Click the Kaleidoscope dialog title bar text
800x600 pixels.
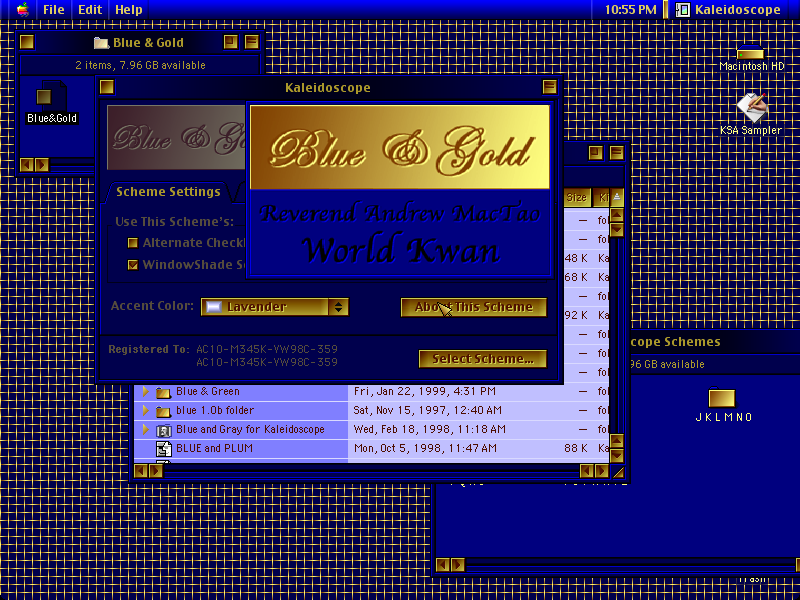[328, 87]
